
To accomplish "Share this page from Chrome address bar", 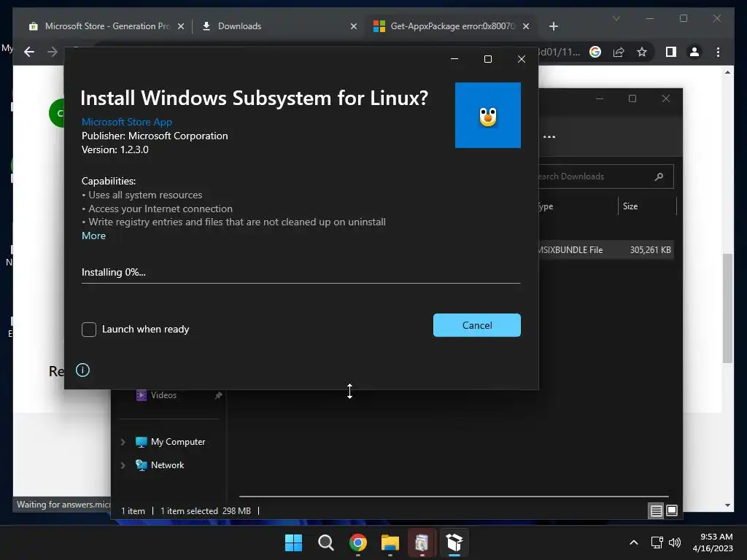I will click(619, 52).
